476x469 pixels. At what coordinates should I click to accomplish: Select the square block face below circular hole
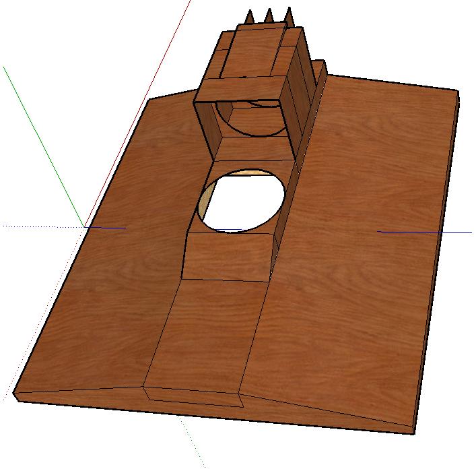click(228, 257)
